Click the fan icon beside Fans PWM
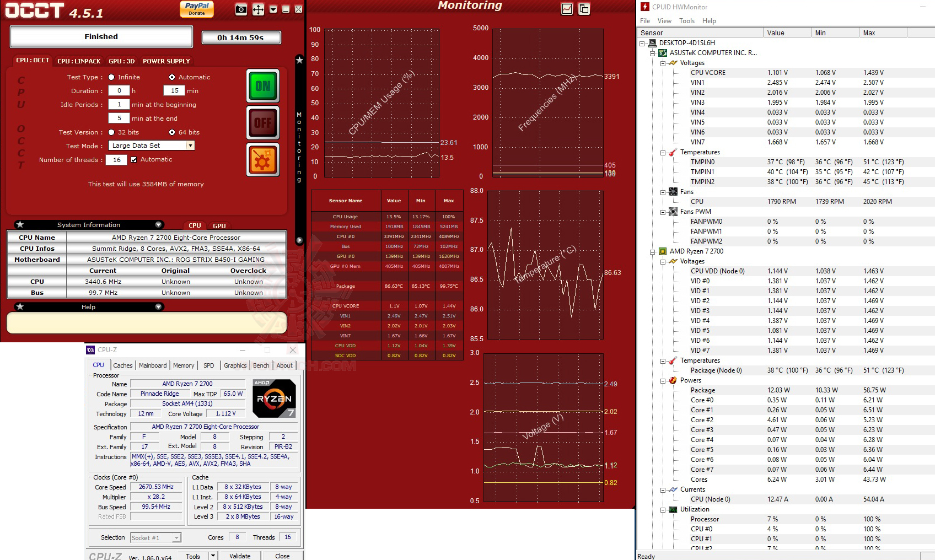The width and height of the screenshot is (935, 560). [673, 212]
